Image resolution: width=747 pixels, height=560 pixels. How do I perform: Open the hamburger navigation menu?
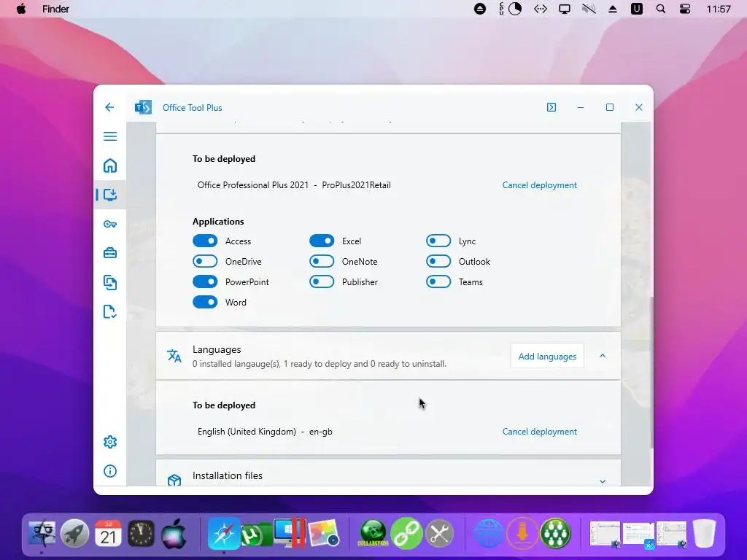coord(110,136)
